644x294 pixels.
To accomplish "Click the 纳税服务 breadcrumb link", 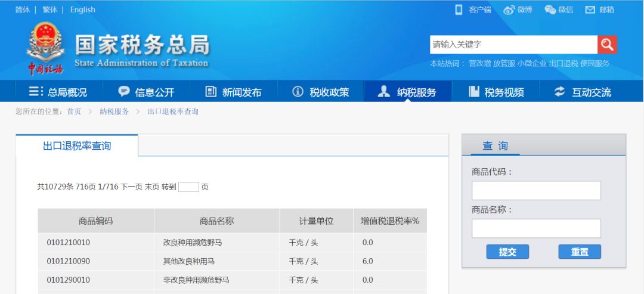I will 114,112.
